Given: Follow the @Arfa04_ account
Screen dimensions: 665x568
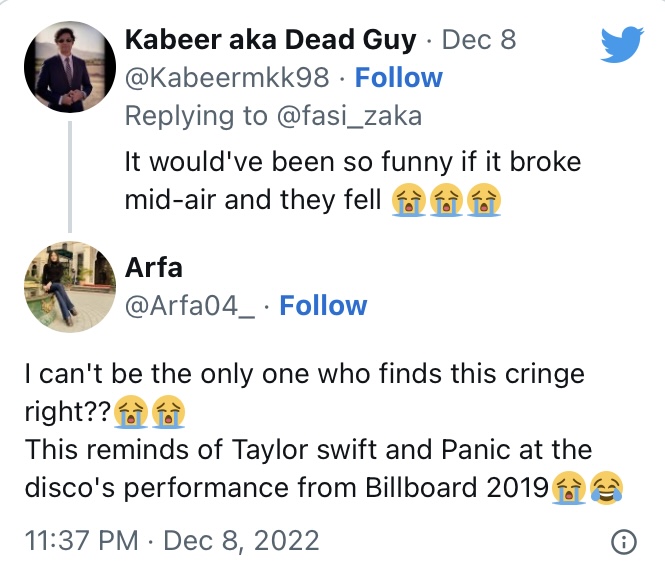Looking at the screenshot, I should pos(323,305).
